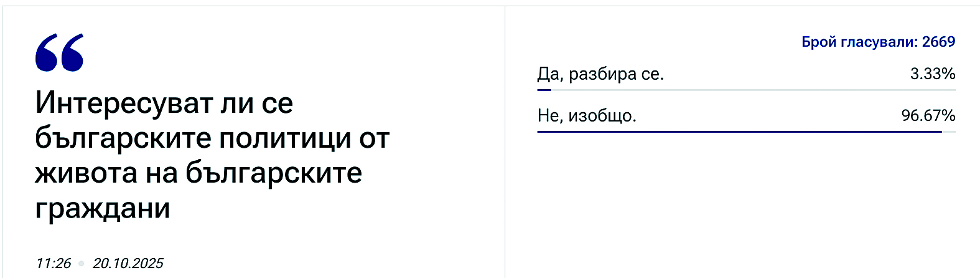This screenshot has height=278, width=980.
Task: Click the 3.33% result value
Action: click(x=933, y=74)
